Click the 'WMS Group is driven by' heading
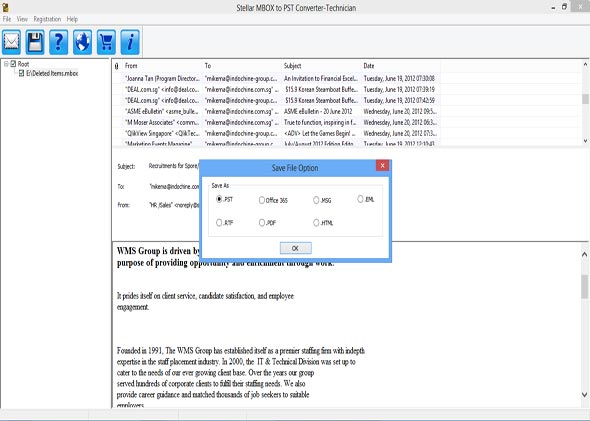590x421 pixels. tap(158, 251)
